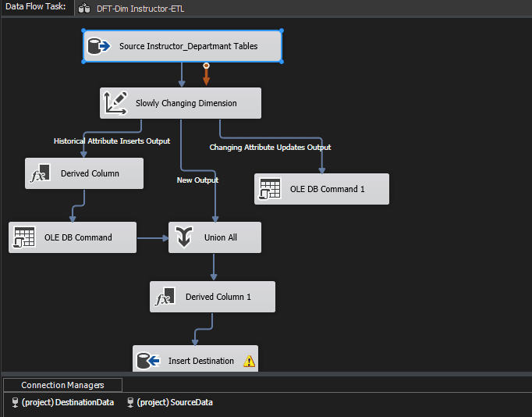532x417 pixels.
Task: Select the OLE DB Command component
Action: tap(73, 237)
